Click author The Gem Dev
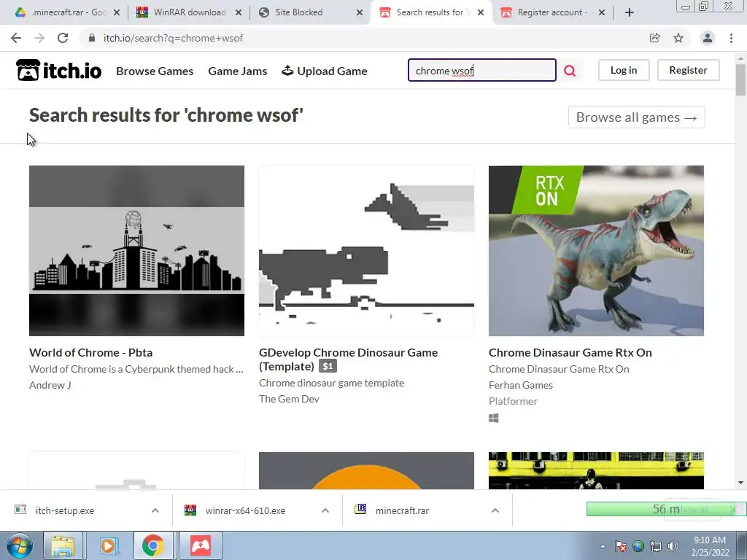Screen dimensions: 747x560 pos(289,399)
